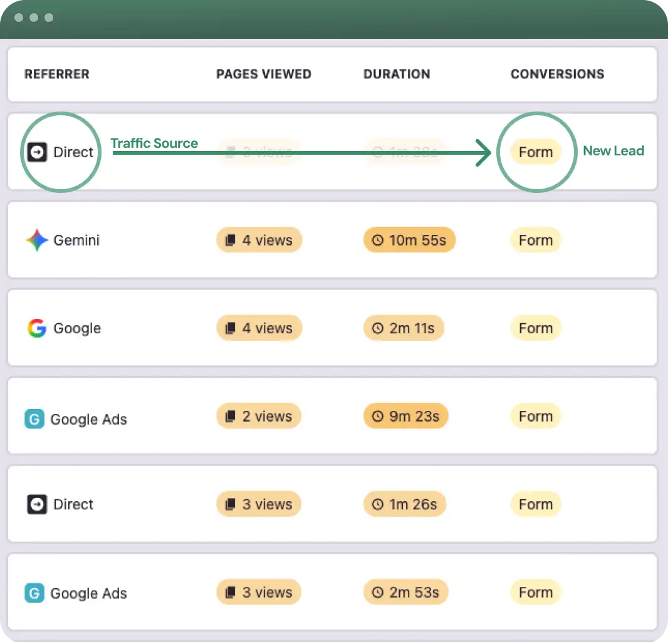Viewport: 668px width, 644px height.
Task: Click the 9m 23s duration text
Action: 414,416
